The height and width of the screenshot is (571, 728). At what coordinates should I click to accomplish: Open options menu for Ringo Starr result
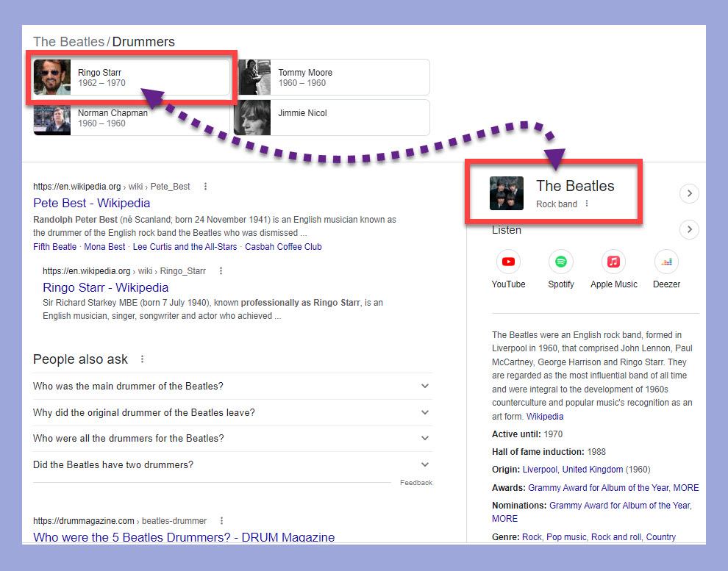221,271
